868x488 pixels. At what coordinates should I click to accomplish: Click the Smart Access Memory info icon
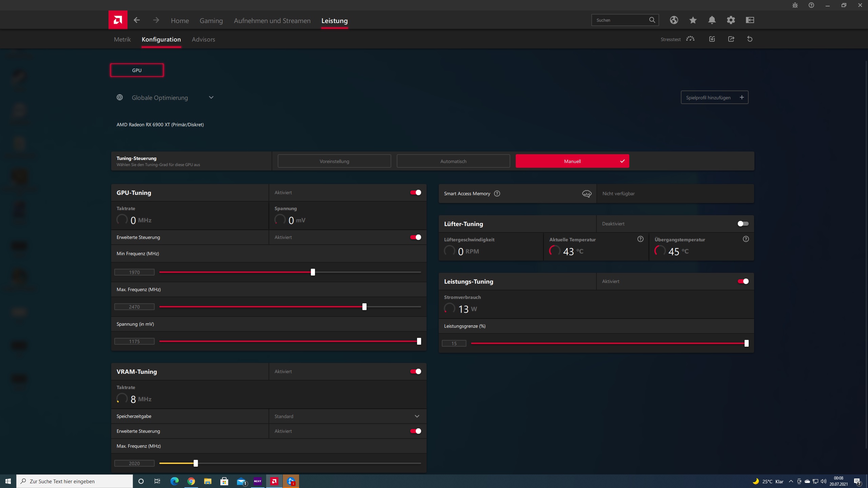[497, 194]
